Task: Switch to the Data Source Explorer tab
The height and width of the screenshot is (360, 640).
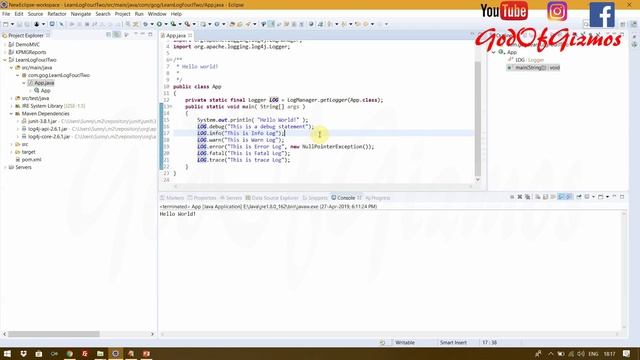Action: [x=272, y=198]
